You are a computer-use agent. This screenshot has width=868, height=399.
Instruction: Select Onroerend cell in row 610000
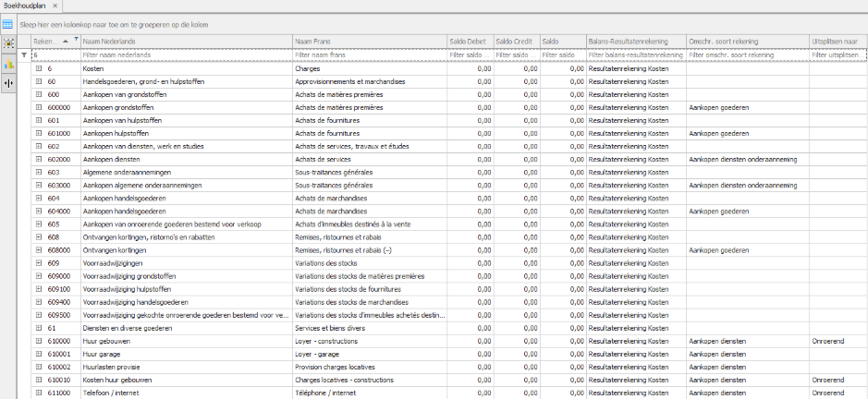(838, 341)
